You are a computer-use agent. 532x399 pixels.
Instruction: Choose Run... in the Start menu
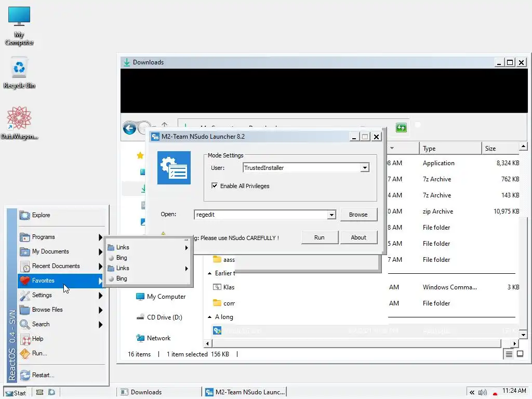click(x=62, y=353)
